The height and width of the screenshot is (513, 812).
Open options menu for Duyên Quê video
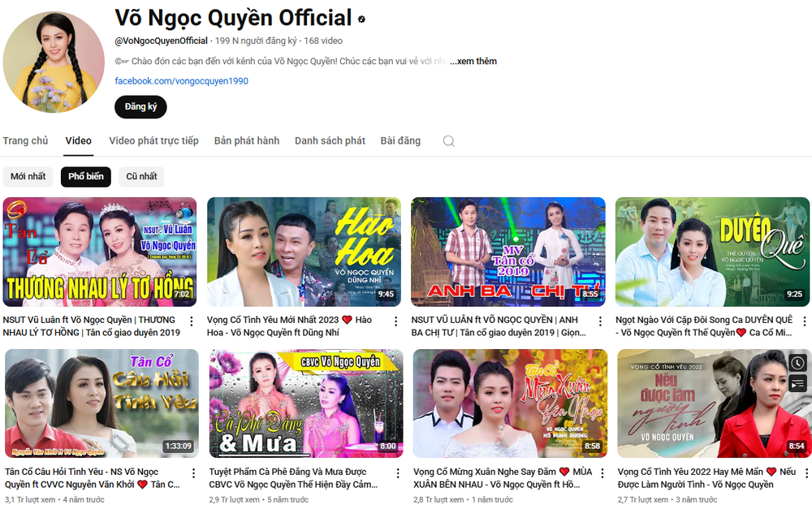[804, 321]
